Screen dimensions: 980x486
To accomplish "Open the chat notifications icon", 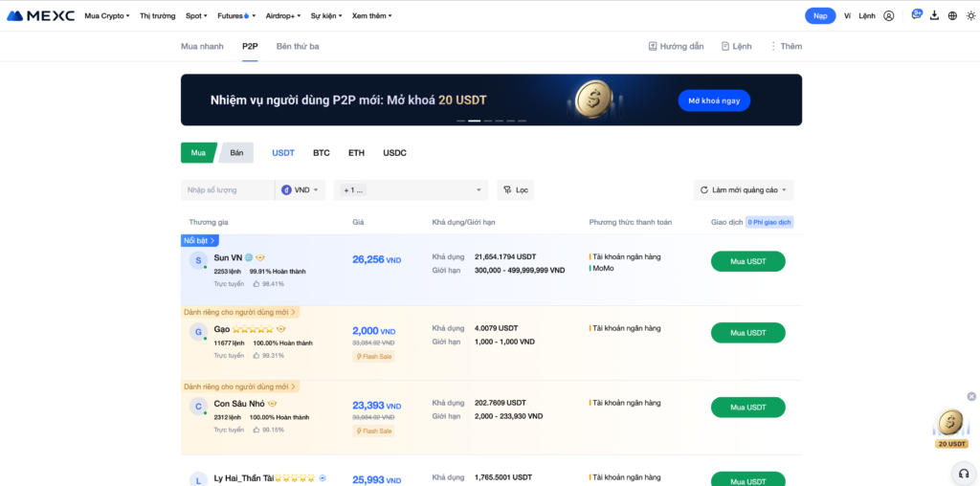I will click(916, 15).
